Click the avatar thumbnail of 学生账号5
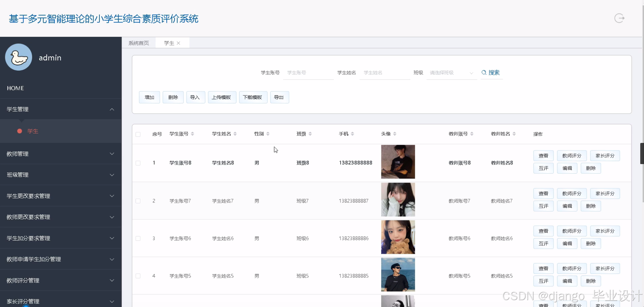The width and height of the screenshot is (644, 307). (x=398, y=275)
